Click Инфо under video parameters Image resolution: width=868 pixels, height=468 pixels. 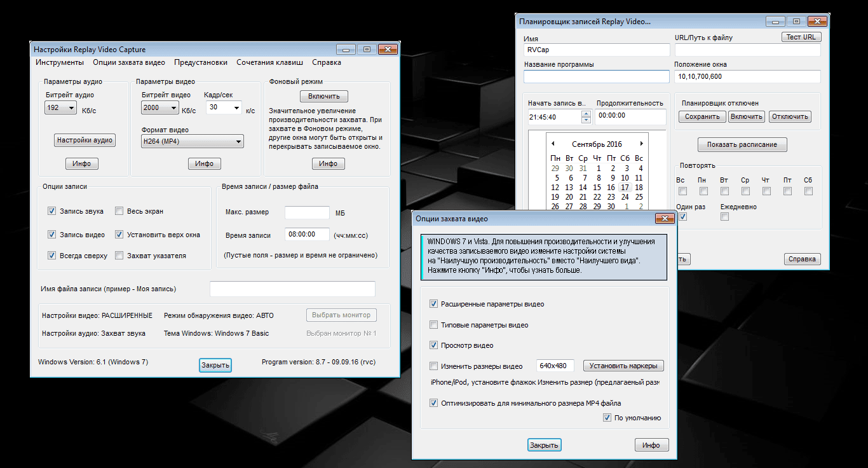(204, 164)
